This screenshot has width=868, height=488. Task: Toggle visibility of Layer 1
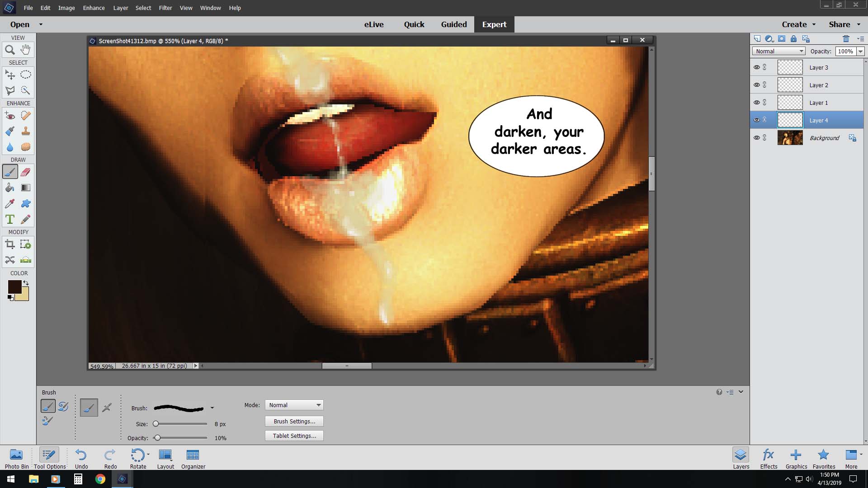(757, 103)
